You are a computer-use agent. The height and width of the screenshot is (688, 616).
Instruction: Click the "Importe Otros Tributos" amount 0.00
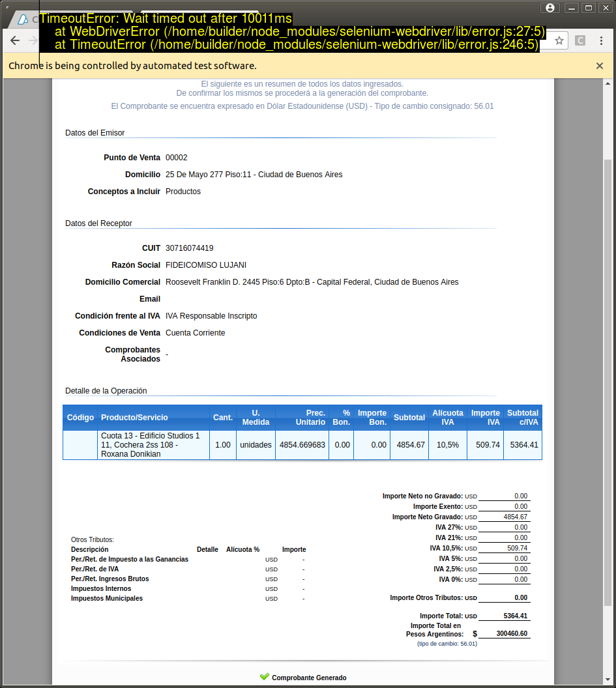point(521,597)
